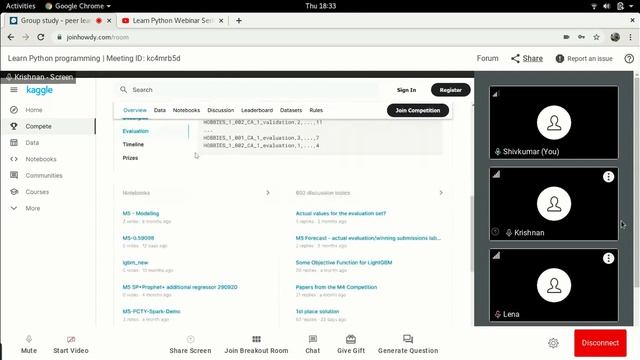Open Join Breakout Room

tap(256, 344)
